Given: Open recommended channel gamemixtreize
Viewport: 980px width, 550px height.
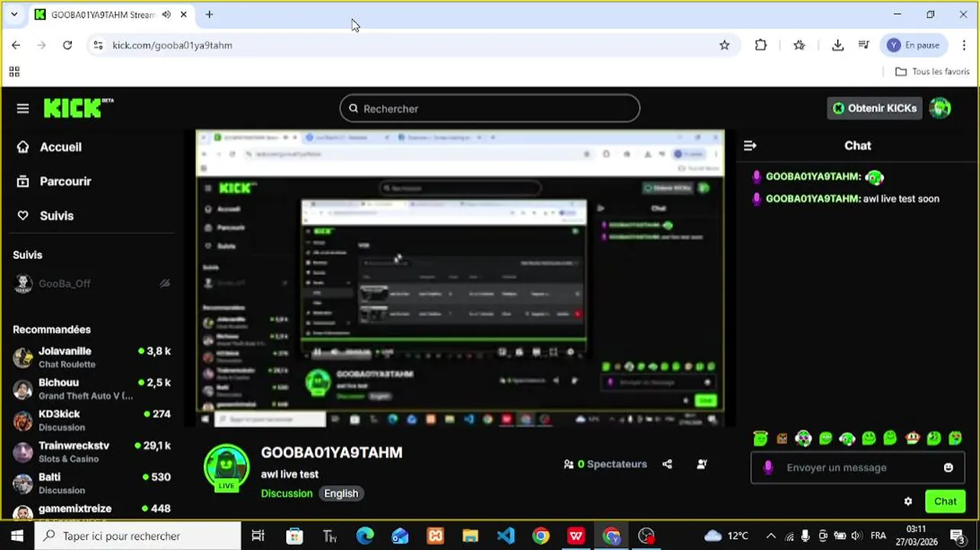Looking at the screenshot, I should pos(92,510).
